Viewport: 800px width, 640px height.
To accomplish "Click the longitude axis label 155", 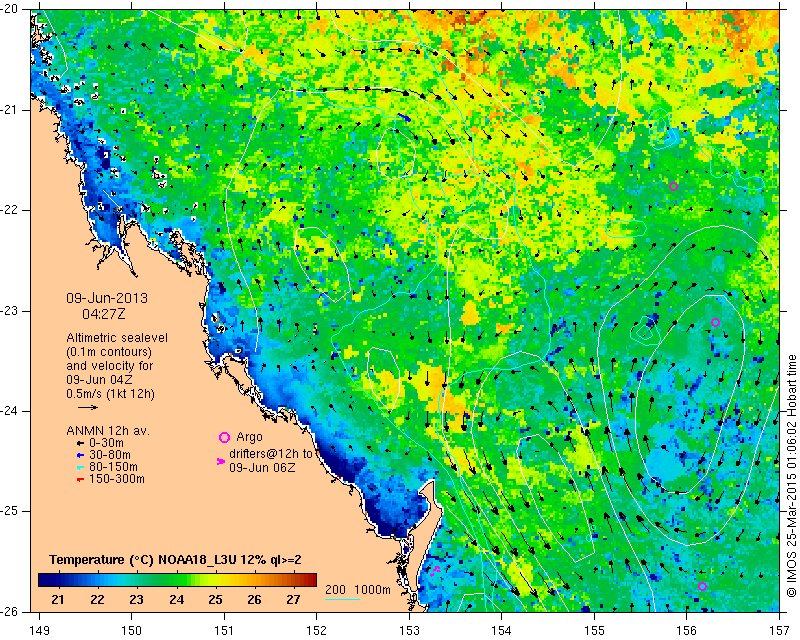I will coord(594,631).
